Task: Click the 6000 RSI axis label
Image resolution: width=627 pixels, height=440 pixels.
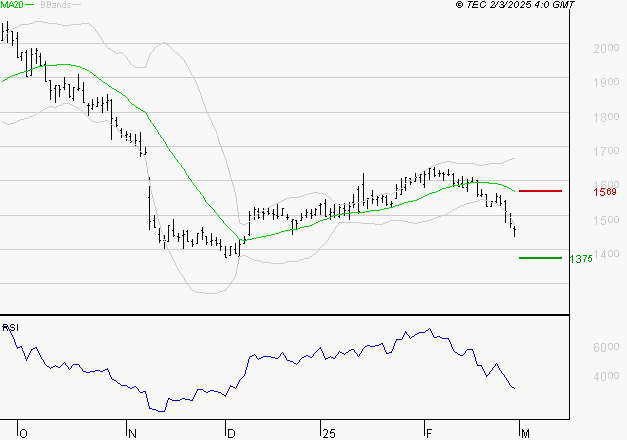Action: pyautogui.click(x=606, y=347)
